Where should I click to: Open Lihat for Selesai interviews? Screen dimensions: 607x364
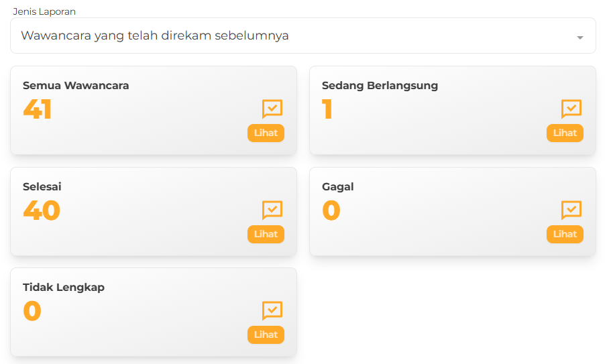[x=266, y=234]
